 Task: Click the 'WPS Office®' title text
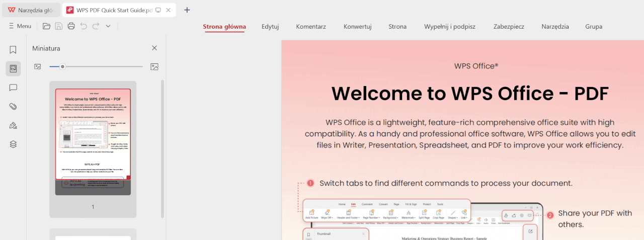tap(476, 66)
